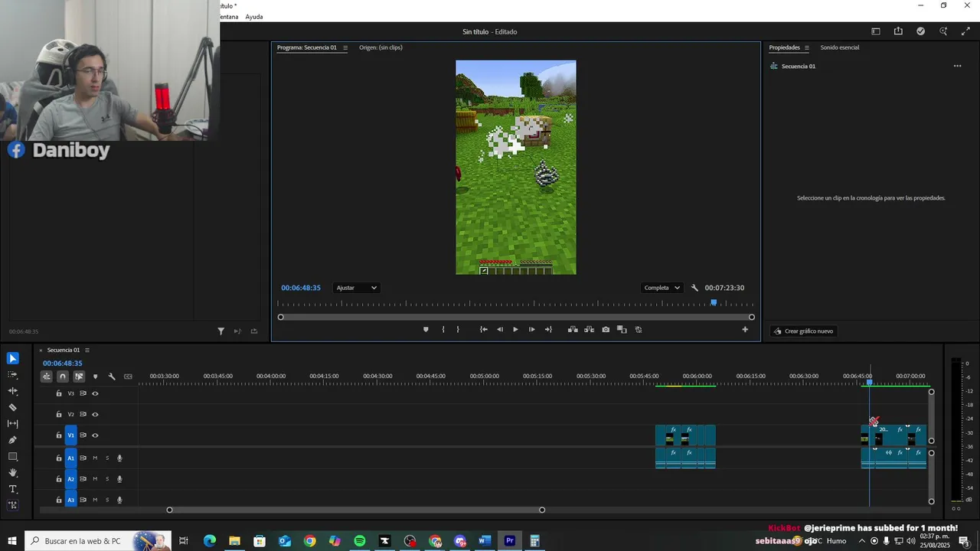The width and height of the screenshot is (980, 551).
Task: Select the Razor tool
Action: point(12,407)
